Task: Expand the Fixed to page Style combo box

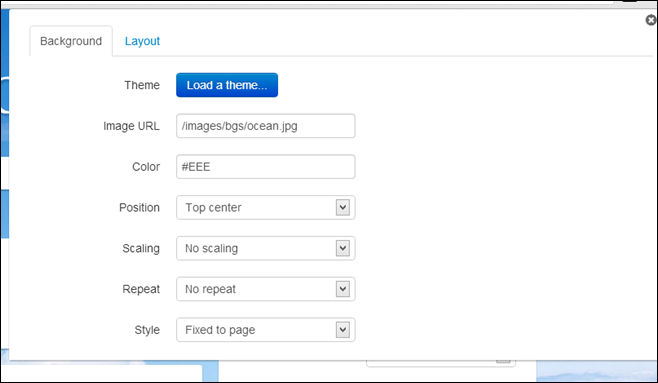Action: 266,330
